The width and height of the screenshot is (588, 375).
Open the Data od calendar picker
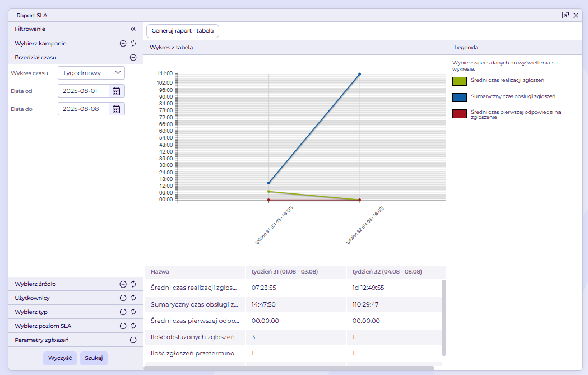[x=116, y=91]
